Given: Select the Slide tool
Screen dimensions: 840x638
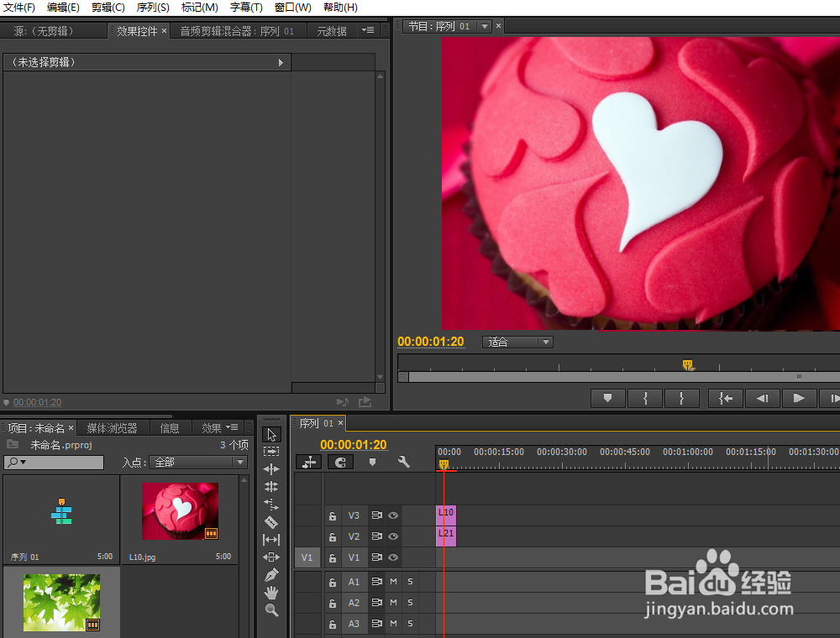Looking at the screenshot, I should coord(271,557).
